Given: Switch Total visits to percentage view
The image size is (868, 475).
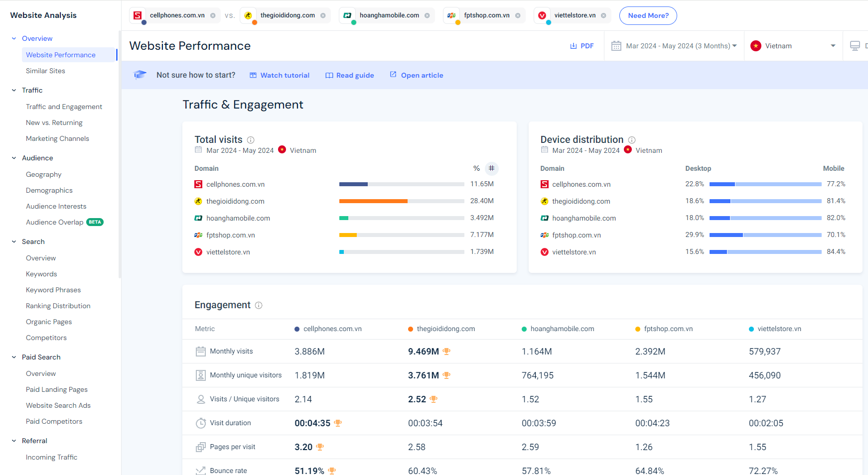Looking at the screenshot, I should click(476, 168).
